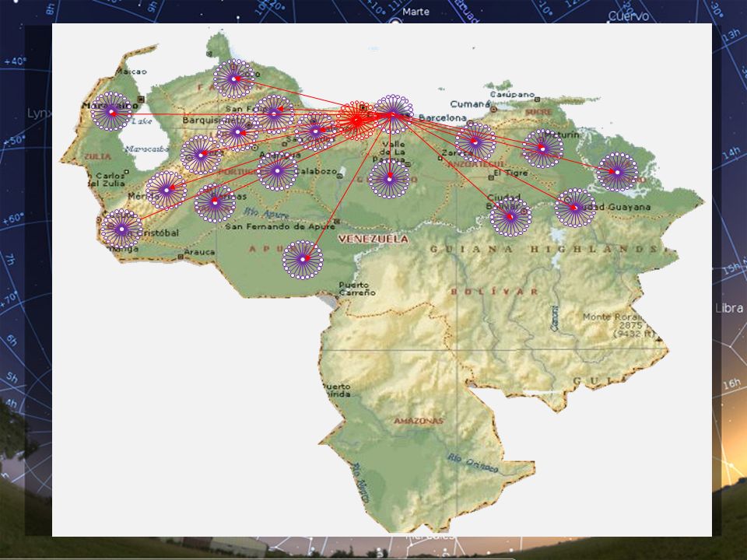747x560 pixels.
Task: Click the star node in Apure state
Action: click(x=303, y=260)
